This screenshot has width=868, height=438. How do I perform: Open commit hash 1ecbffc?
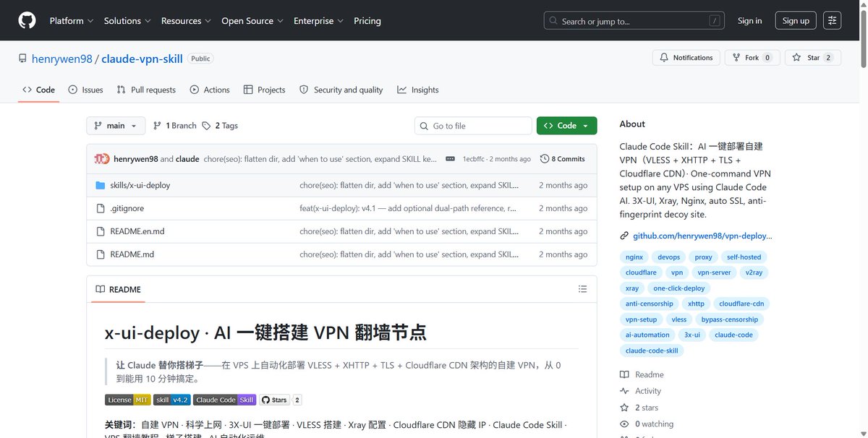click(x=475, y=159)
